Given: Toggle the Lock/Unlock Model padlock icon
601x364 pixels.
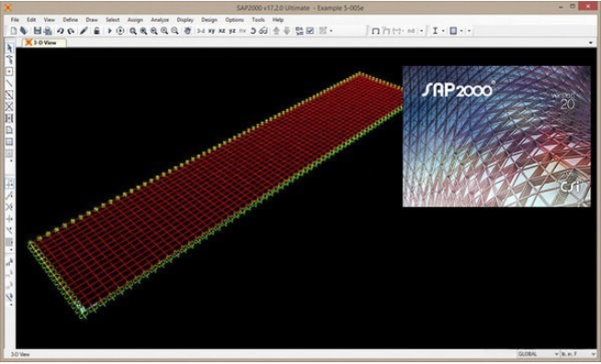Looking at the screenshot, I should coord(96,31).
